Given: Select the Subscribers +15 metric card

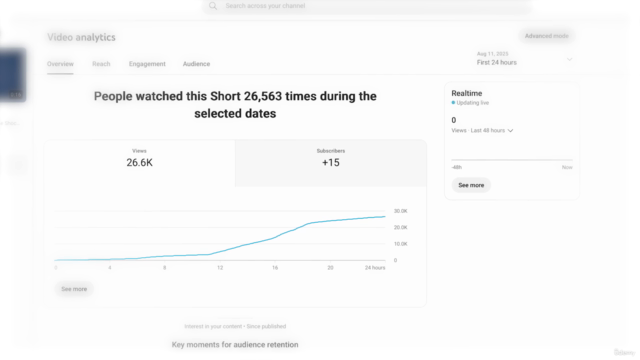Looking at the screenshot, I should point(331,163).
